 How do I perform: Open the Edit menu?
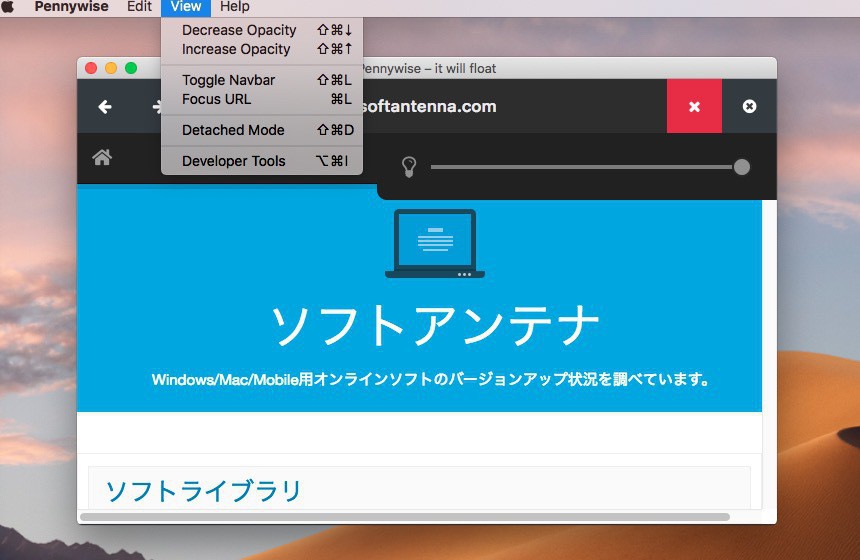click(139, 7)
